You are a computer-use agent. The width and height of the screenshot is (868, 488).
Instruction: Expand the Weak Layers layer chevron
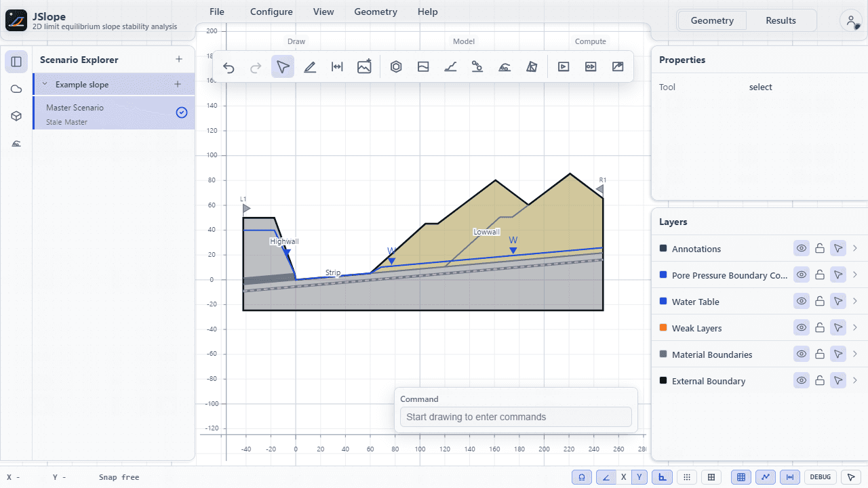(x=855, y=328)
